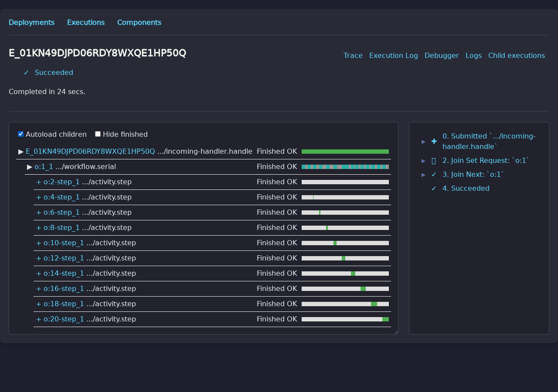This screenshot has height=392, width=558.
Task: Select the '0. Submitted' event text
Action: click(489, 141)
